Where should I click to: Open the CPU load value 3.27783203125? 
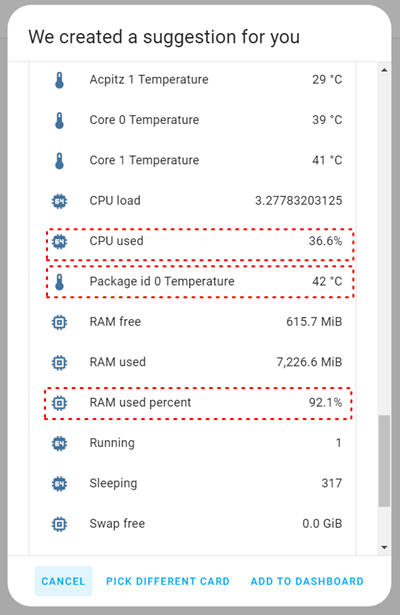click(298, 201)
